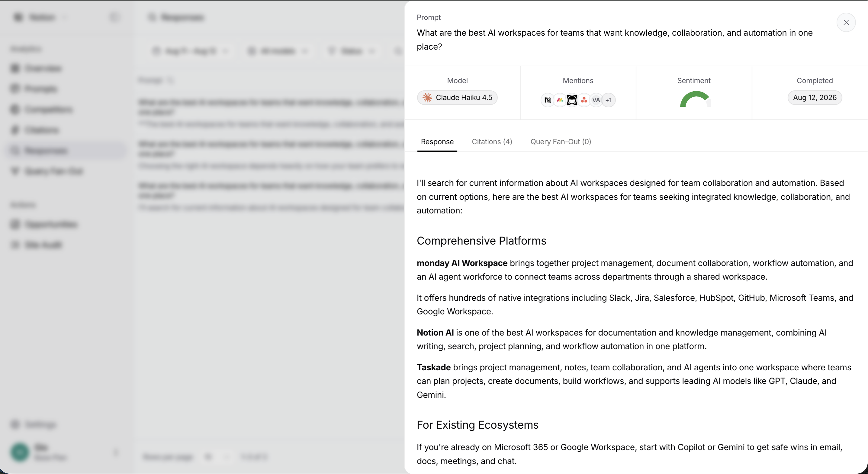Viewport: 868px width, 474px height.
Task: Click the Claude starburst logo in the model chip
Action: pos(427,98)
